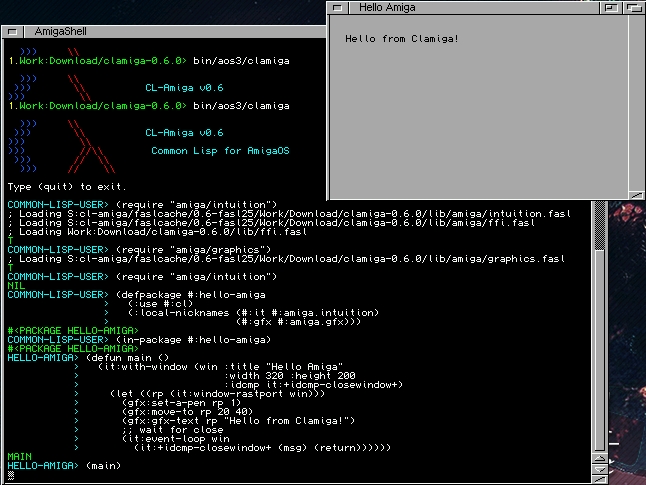The height and width of the screenshot is (485, 646).
Task: Click the loading line ending in intuition.fasl
Action: [x=289, y=214]
